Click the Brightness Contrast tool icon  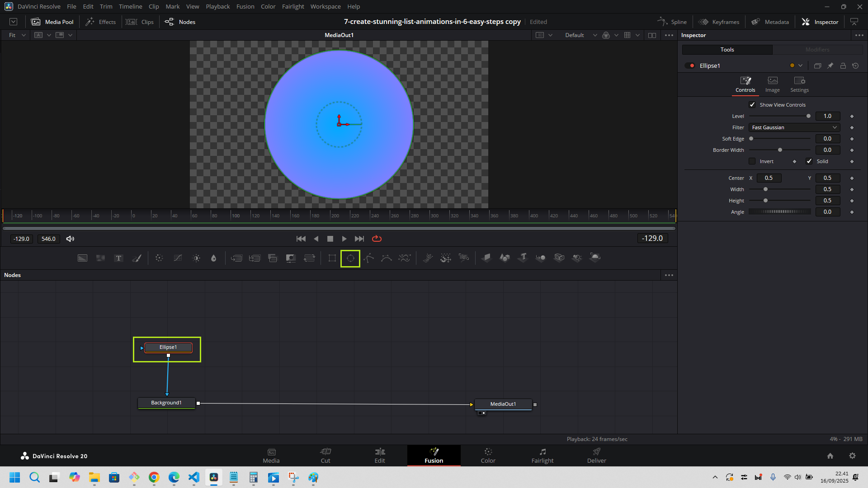tap(196, 258)
